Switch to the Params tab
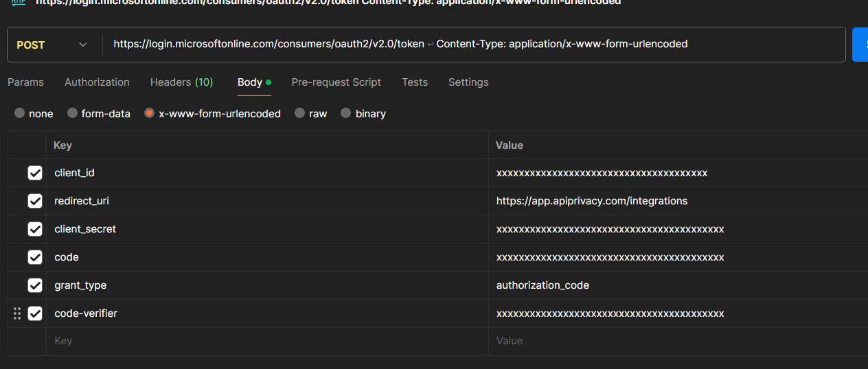Viewport: 868px width, 369px height. (x=25, y=82)
